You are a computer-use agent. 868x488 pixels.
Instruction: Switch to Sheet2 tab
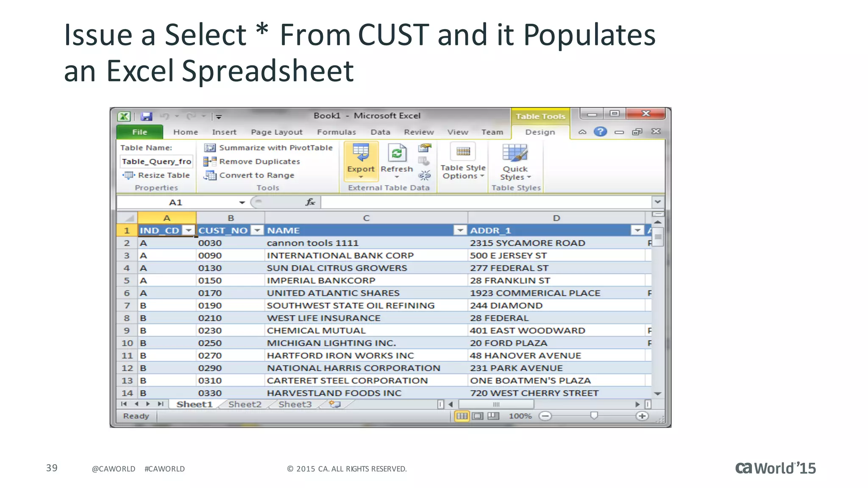[x=245, y=404]
